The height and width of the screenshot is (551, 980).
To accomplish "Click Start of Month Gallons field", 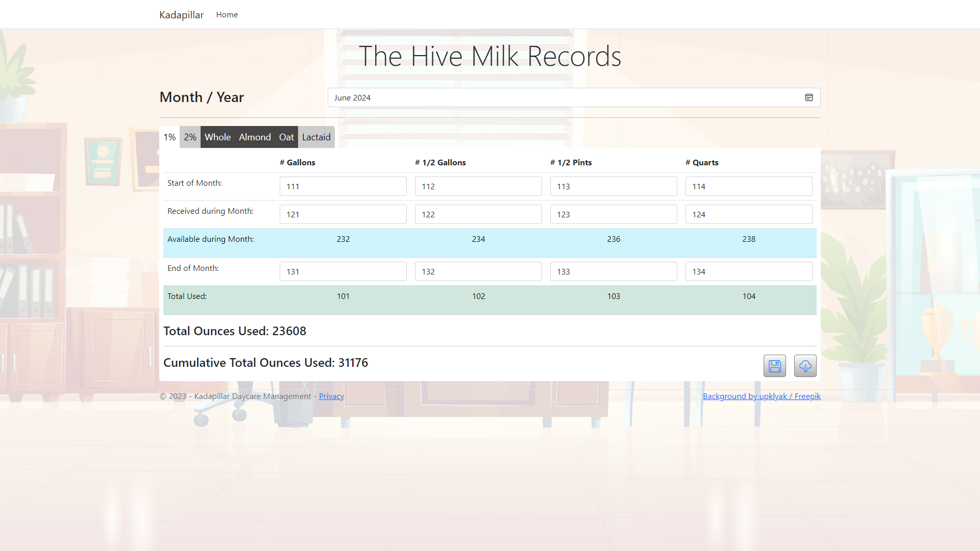I will 343,186.
